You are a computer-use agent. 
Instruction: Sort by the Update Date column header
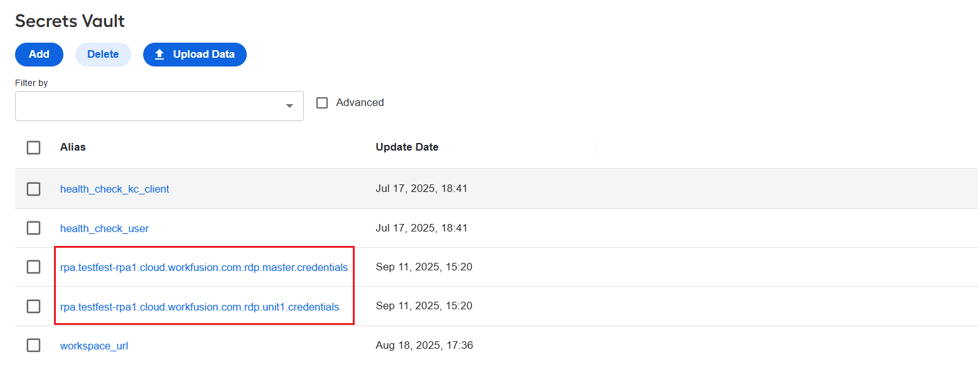pyautogui.click(x=407, y=147)
